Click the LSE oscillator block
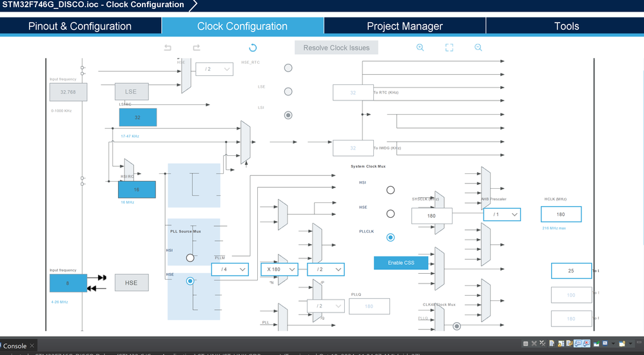The image size is (644, 355). (132, 91)
